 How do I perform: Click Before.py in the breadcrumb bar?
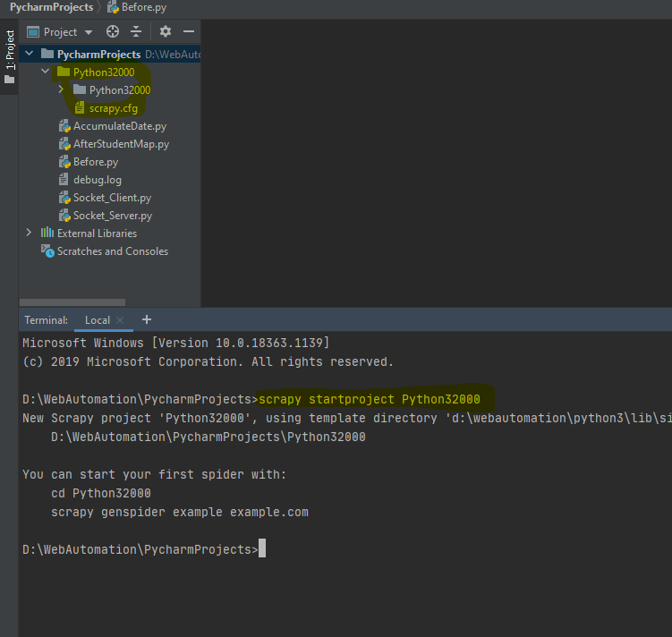click(x=137, y=7)
